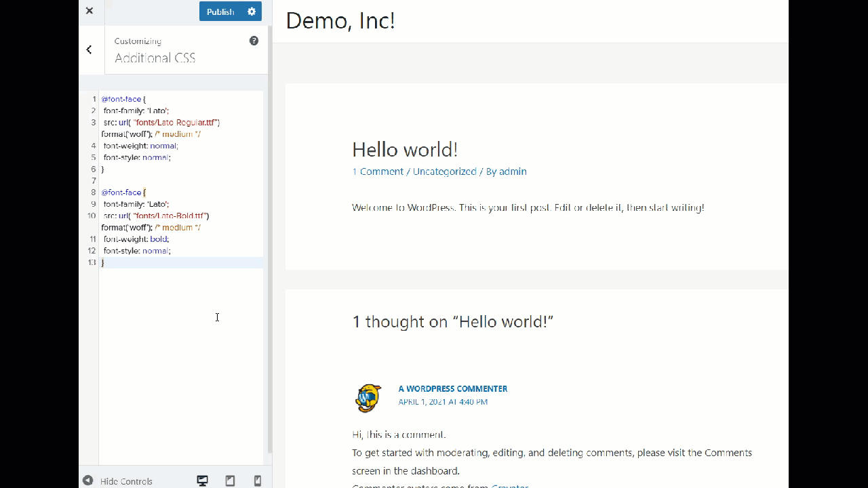Viewport: 868px width, 488px height.
Task: Click the 'fonts/Lato-Bold.ttf' URL string
Action: (170, 216)
